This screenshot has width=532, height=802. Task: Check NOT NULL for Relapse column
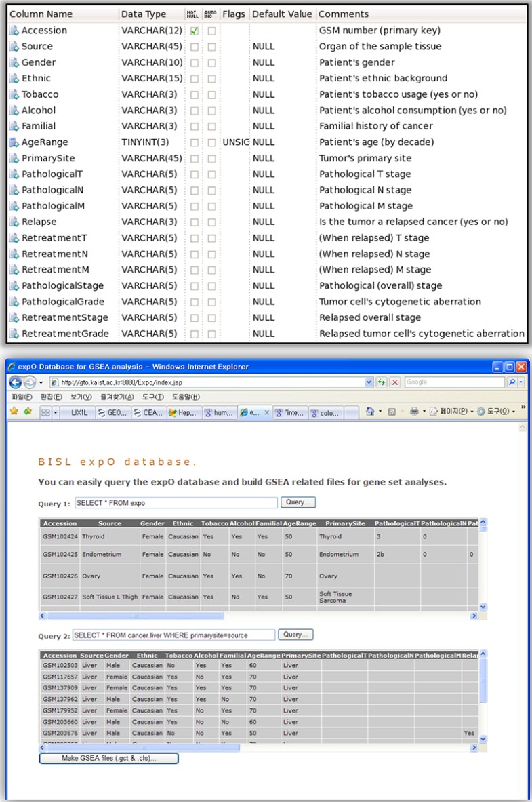(195, 222)
